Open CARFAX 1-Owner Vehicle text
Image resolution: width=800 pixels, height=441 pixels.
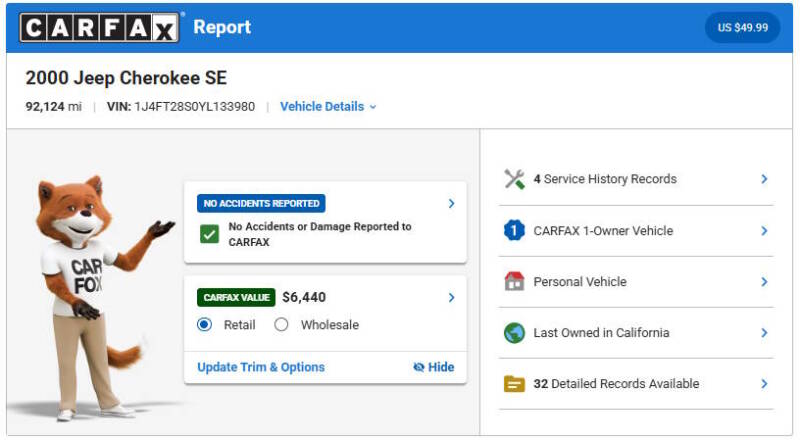(603, 231)
